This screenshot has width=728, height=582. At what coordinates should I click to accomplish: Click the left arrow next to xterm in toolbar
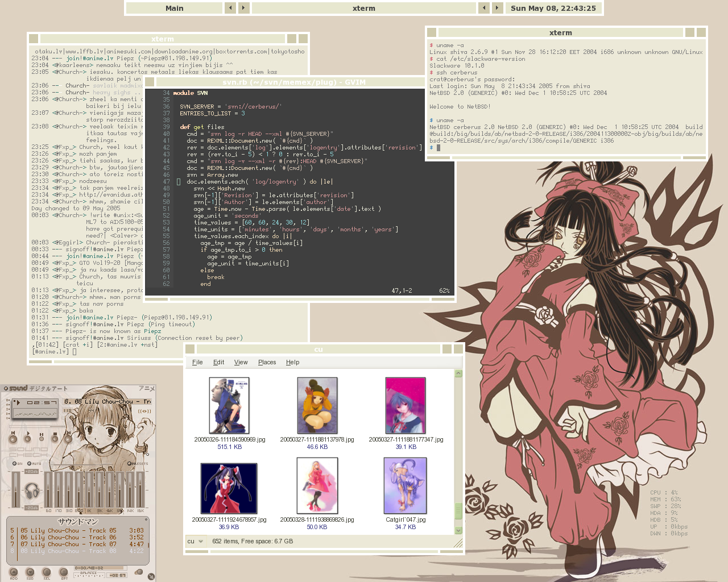tap(484, 8)
